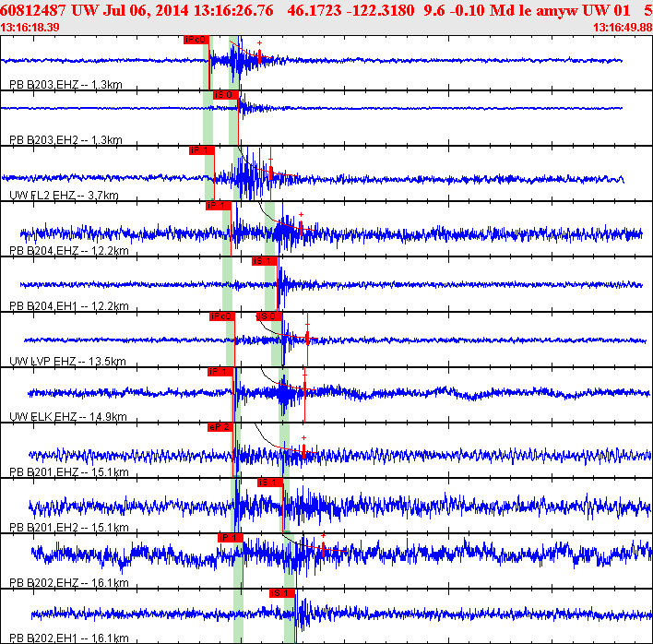The image size is (653, 644).
Task: Click the iP 1 pick flag on FL2 trace
Action: 201,149
